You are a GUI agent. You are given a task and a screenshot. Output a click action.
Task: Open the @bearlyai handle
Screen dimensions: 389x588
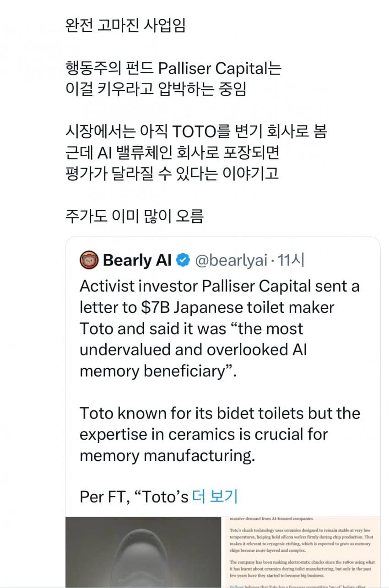pyautogui.click(x=231, y=260)
